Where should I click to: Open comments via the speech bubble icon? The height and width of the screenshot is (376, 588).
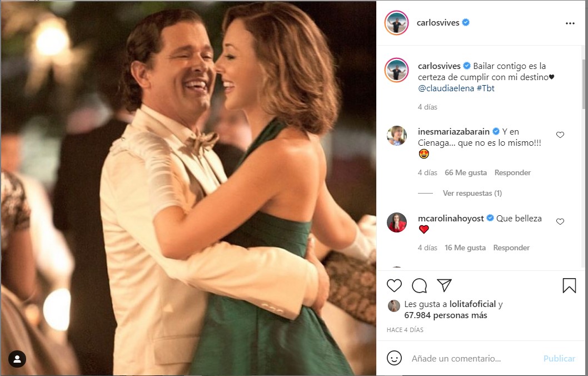click(x=419, y=286)
